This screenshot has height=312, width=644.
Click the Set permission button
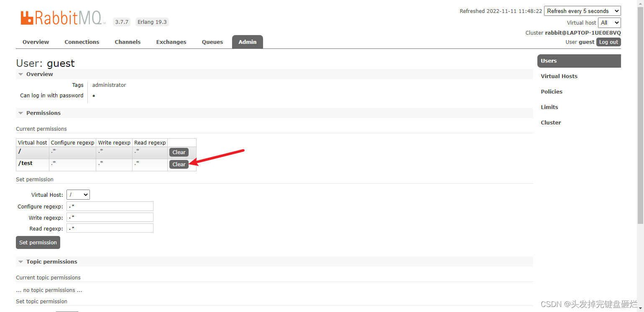(38, 242)
